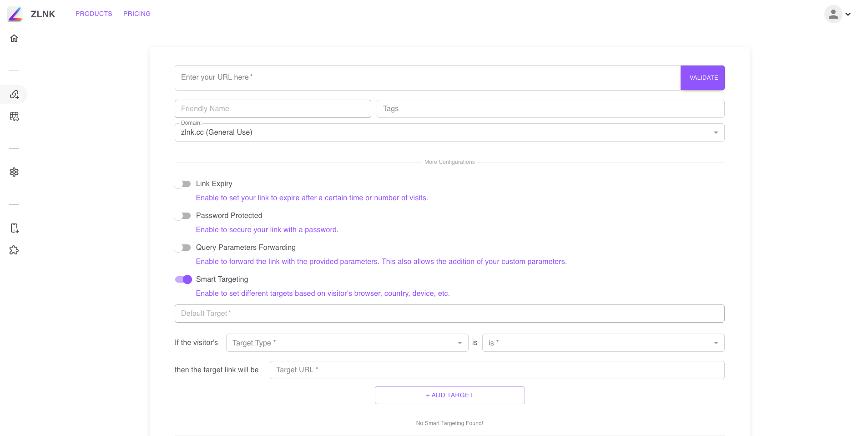Open the puzzle piece integrations icon
Screen dimensions: 868x436
click(x=14, y=250)
